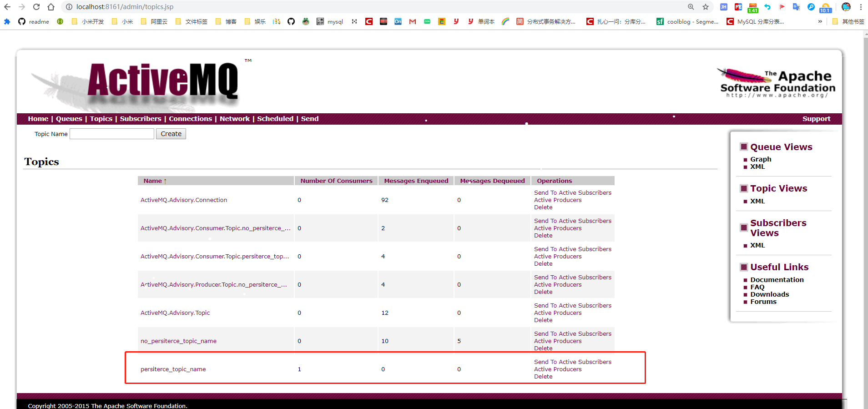View site information icon in address bar
Viewport: 868px width, 409px height.
(69, 7)
